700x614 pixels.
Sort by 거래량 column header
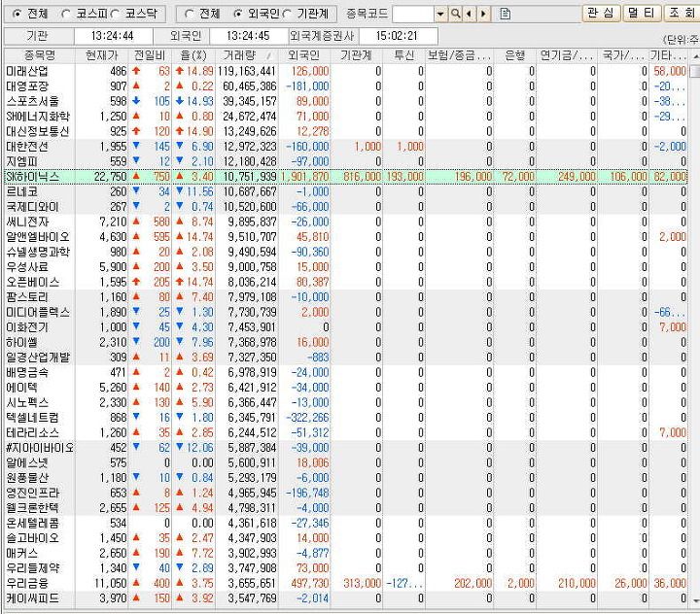246,55
